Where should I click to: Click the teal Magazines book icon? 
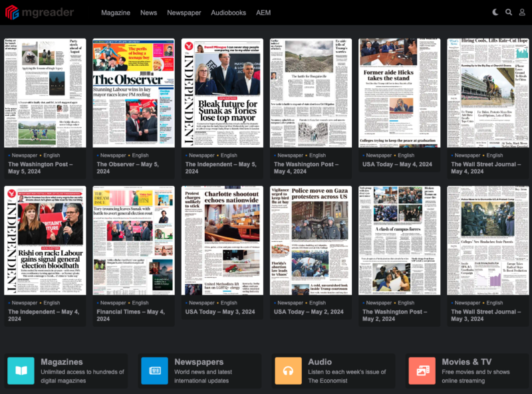21,371
